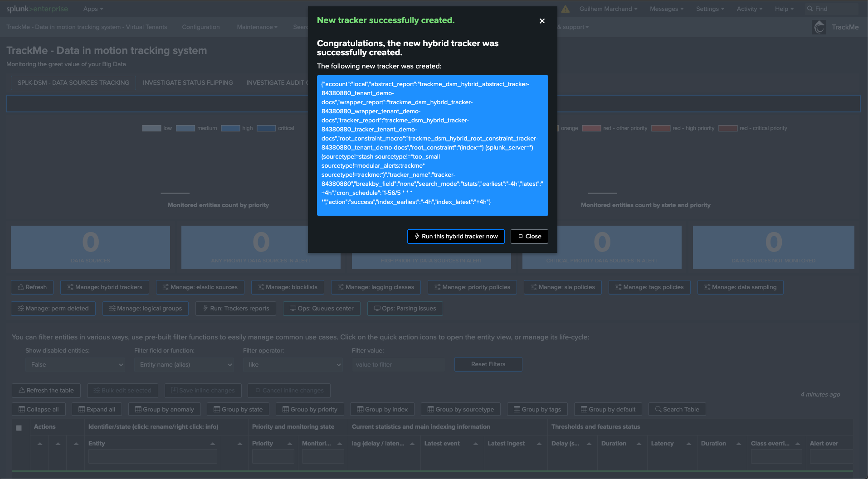Open the Search Table tool

coord(677,409)
